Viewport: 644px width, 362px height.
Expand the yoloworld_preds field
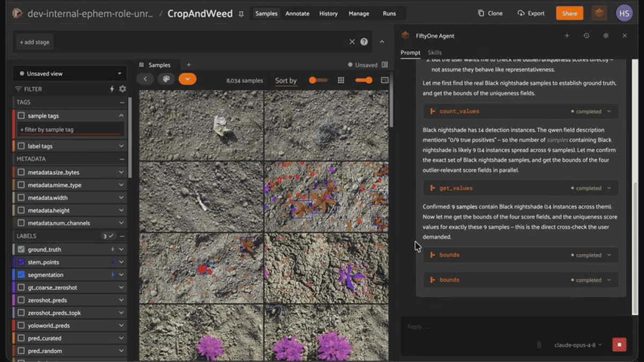122,326
